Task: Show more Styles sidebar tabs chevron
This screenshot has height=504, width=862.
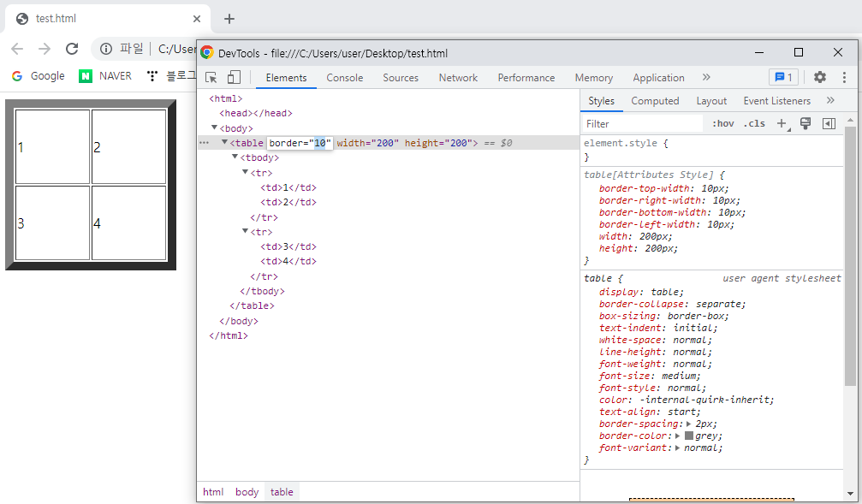Action: click(x=830, y=101)
